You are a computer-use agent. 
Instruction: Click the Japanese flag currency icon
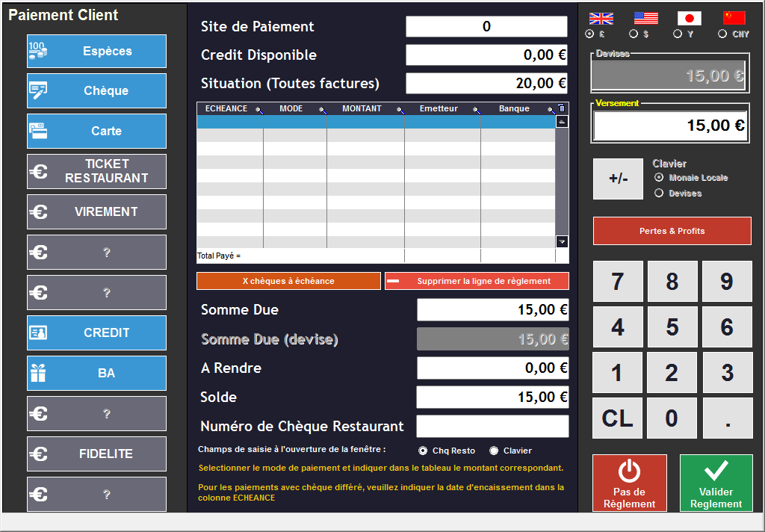pyautogui.click(x=689, y=19)
